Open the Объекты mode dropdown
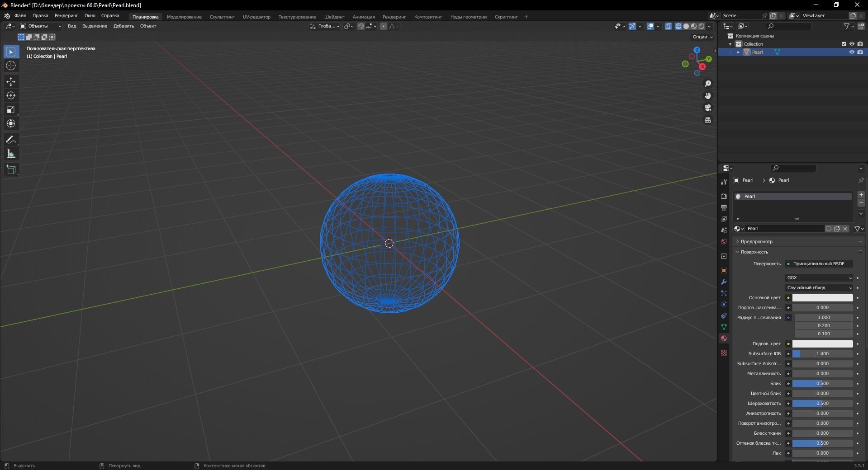Viewport: 868px width, 470px height. [x=41, y=26]
